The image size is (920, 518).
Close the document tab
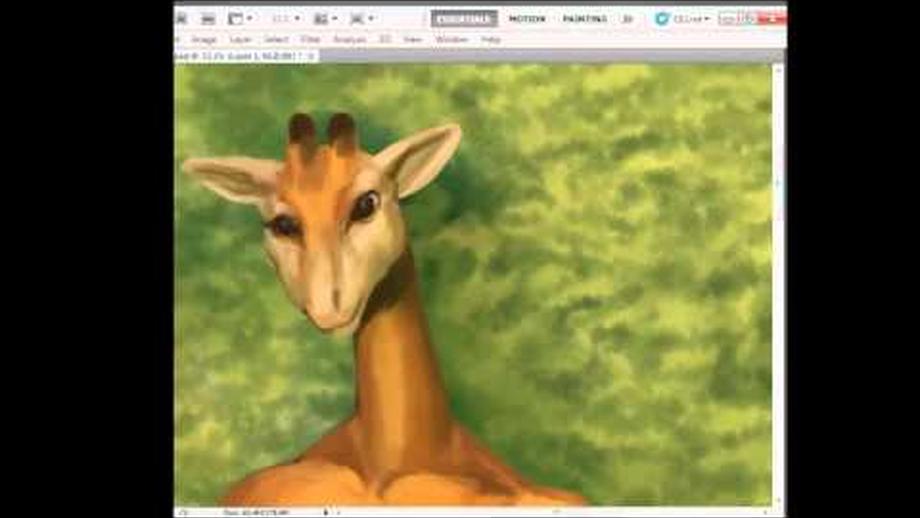point(312,56)
